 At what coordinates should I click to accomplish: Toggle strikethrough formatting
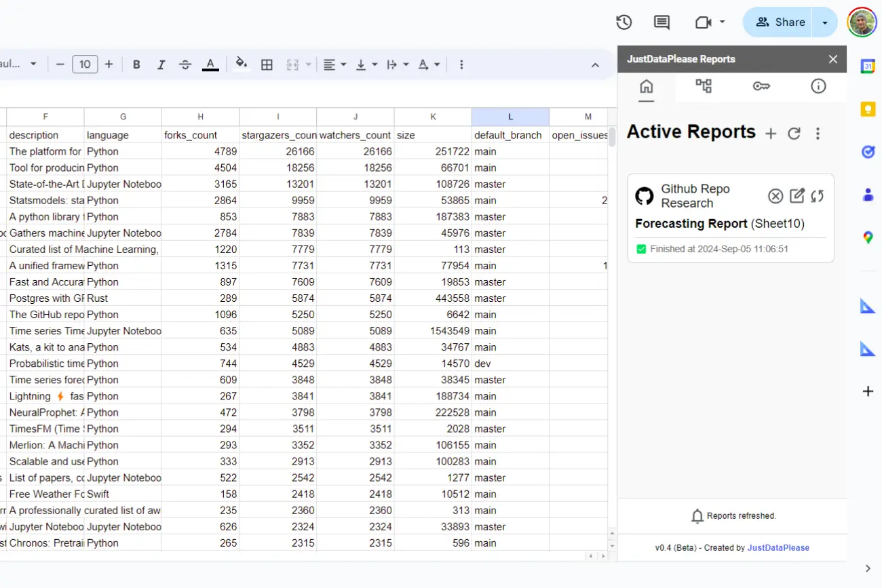click(x=185, y=64)
